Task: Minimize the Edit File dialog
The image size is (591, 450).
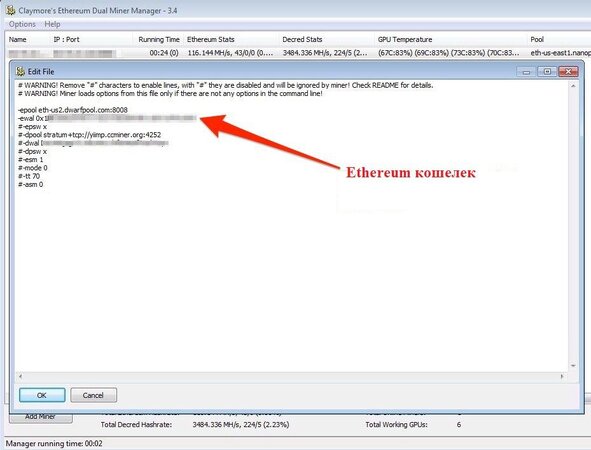Action: [526, 72]
